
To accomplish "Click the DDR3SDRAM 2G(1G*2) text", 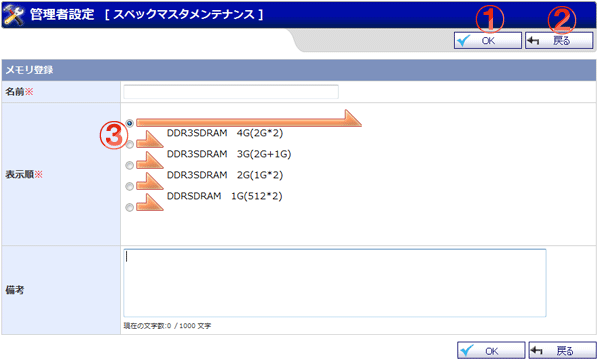I will (225, 175).
